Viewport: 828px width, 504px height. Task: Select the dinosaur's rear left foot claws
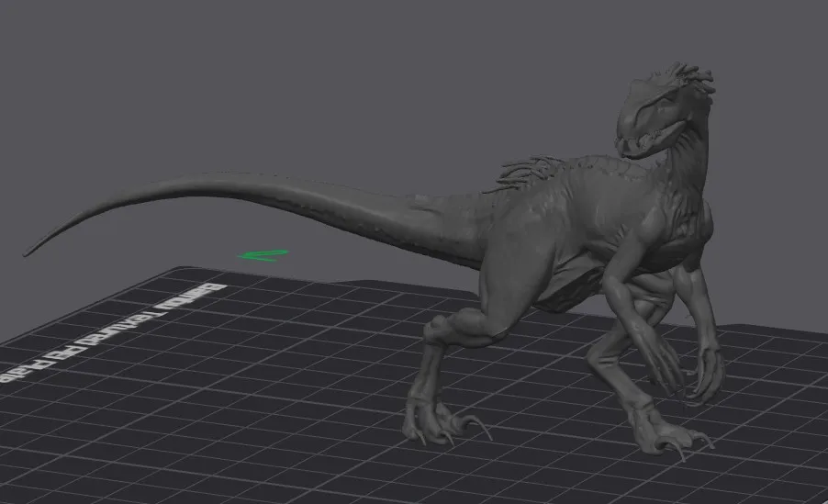click(x=446, y=427)
